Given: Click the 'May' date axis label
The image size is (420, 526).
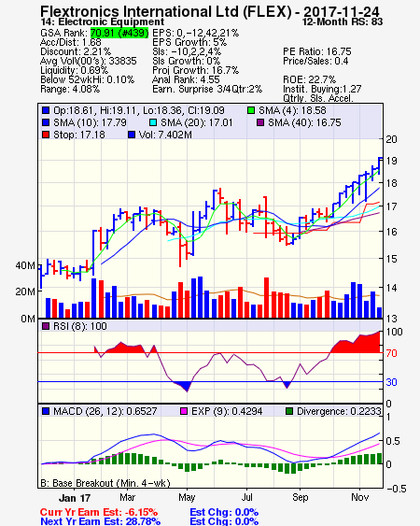Looking at the screenshot, I should [187, 497].
